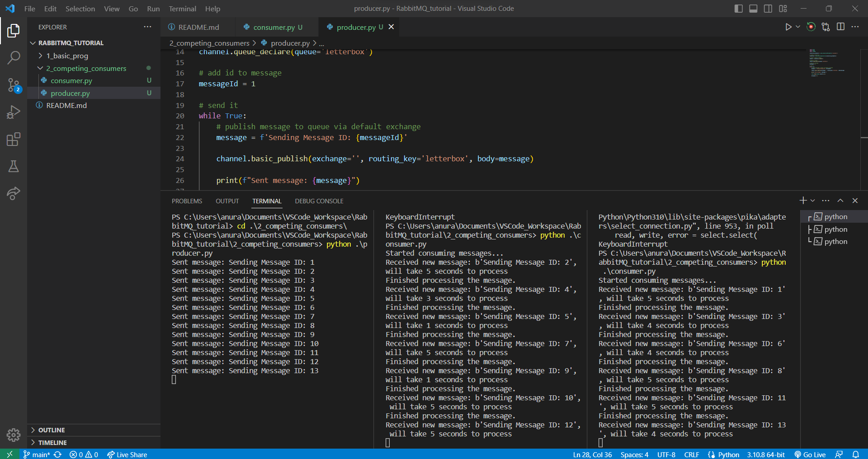
Task: Open the Search view in activity bar
Action: pos(14,57)
